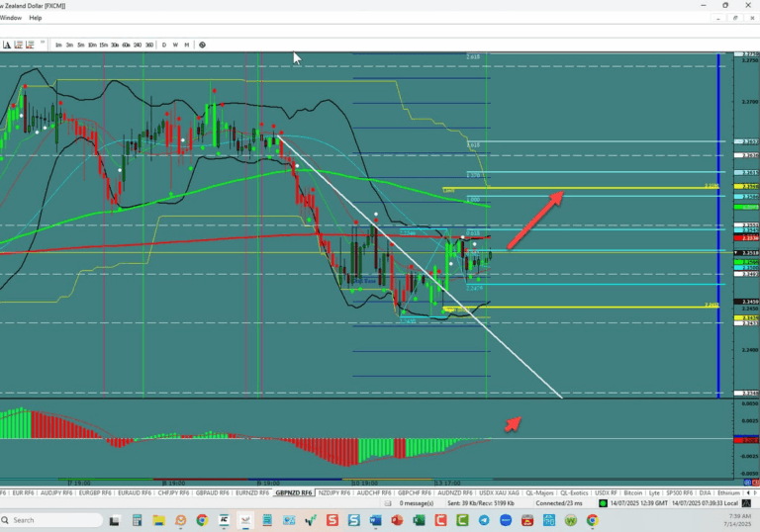The image size is (760, 532).
Task: Open the USDX RF tab
Action: (606, 492)
